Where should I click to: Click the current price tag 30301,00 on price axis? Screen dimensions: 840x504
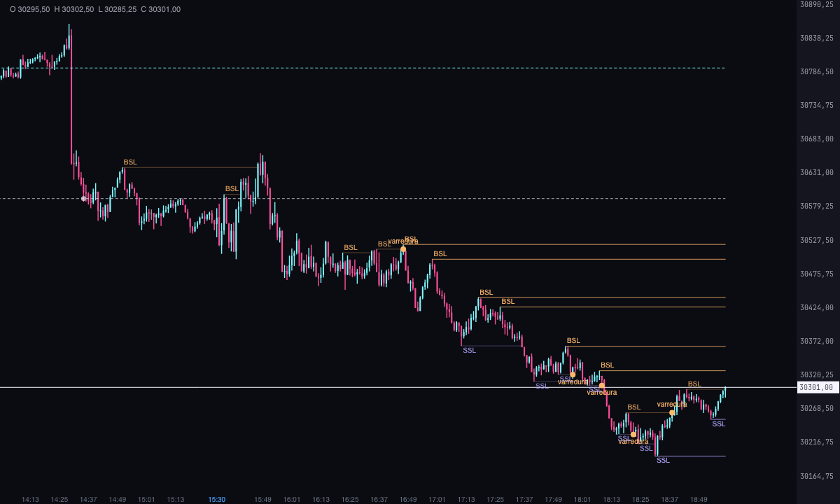tap(816, 387)
